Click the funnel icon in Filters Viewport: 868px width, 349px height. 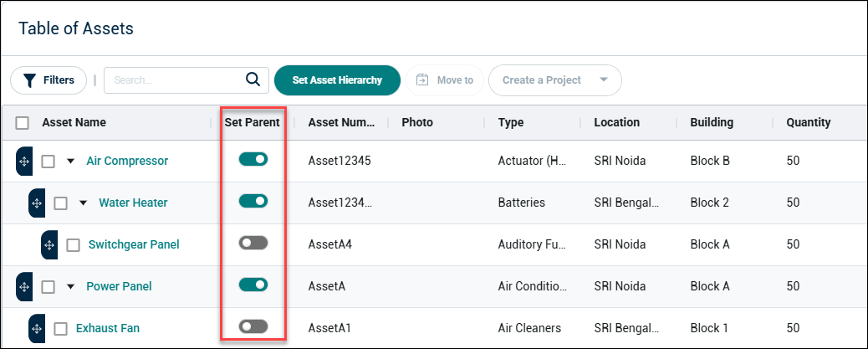pos(29,80)
